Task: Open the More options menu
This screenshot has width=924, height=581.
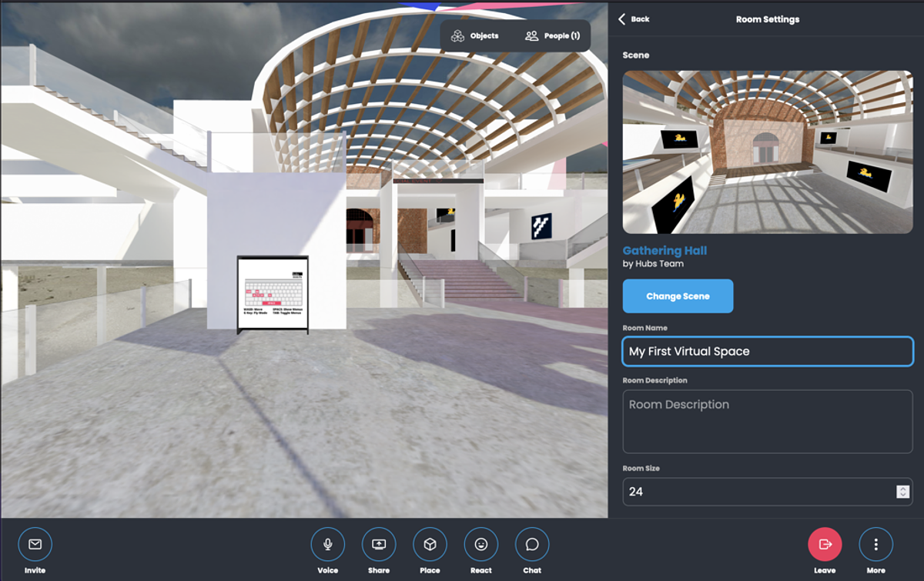Action: [x=875, y=544]
